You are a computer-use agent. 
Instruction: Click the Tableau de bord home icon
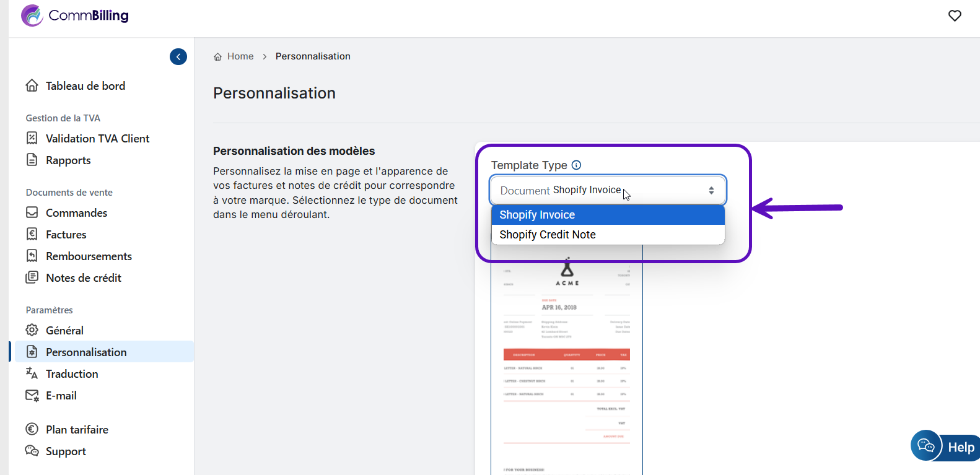(32, 85)
